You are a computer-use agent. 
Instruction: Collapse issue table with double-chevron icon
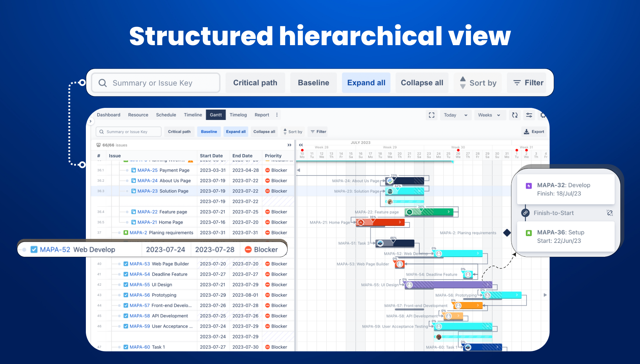(x=289, y=145)
